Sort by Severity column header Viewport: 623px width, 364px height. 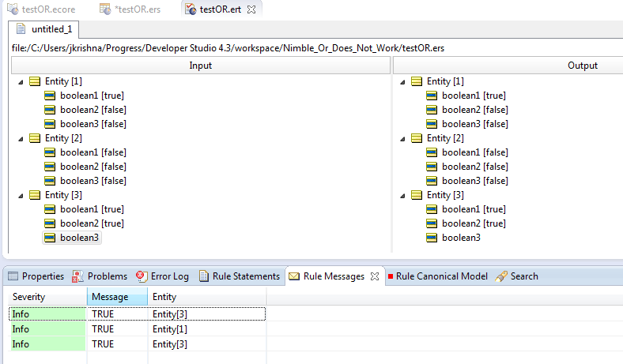[47, 297]
